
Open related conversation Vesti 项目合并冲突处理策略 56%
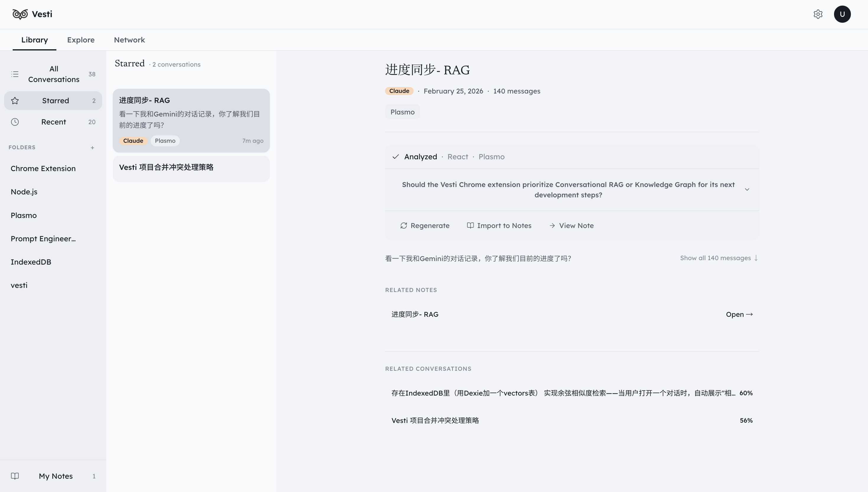[572, 421]
